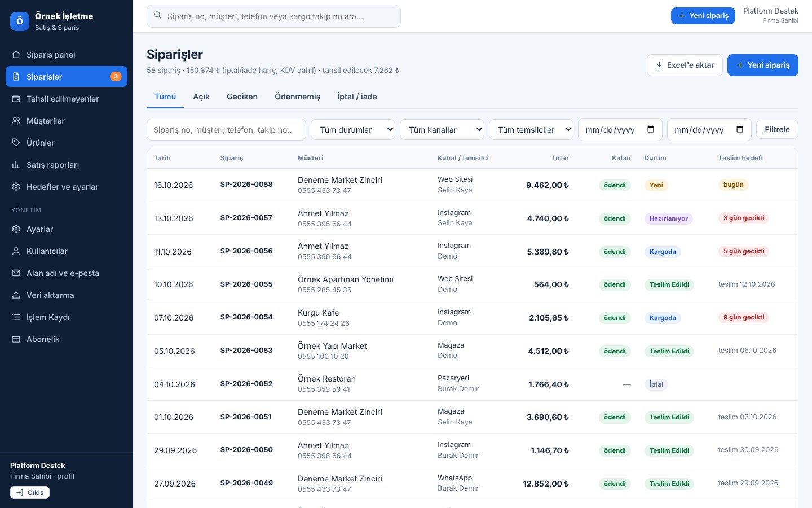Click the download icon on Excel'e aktar
Image resolution: width=812 pixels, height=508 pixels.
659,65
